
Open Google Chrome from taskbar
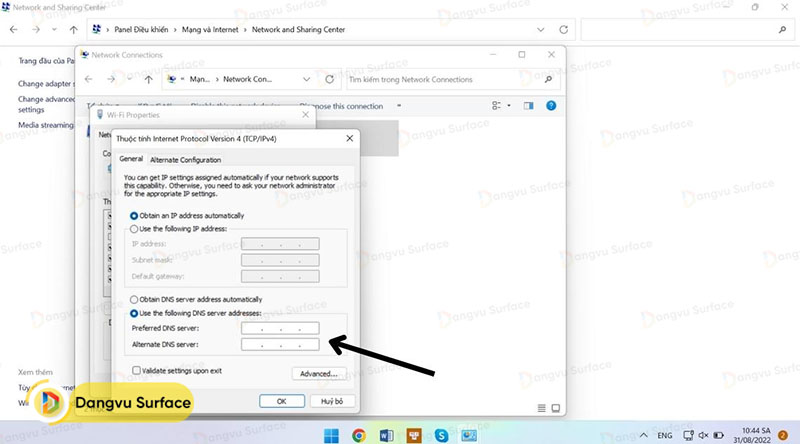coord(359,435)
